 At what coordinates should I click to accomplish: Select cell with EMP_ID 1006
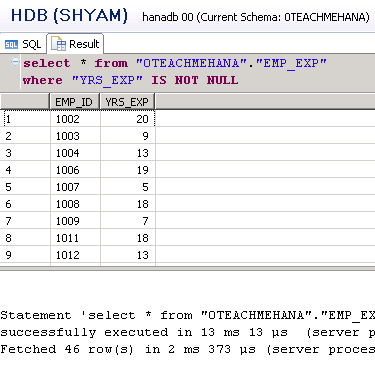coord(75,170)
